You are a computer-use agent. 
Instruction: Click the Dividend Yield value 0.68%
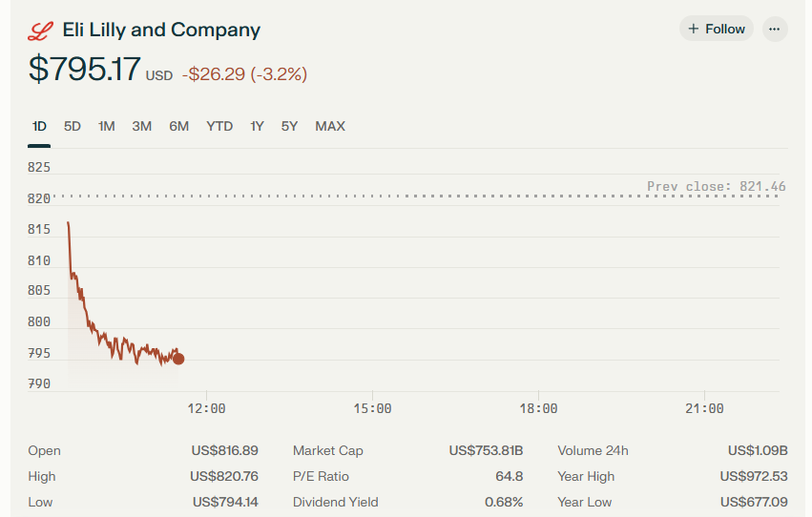tap(504, 502)
